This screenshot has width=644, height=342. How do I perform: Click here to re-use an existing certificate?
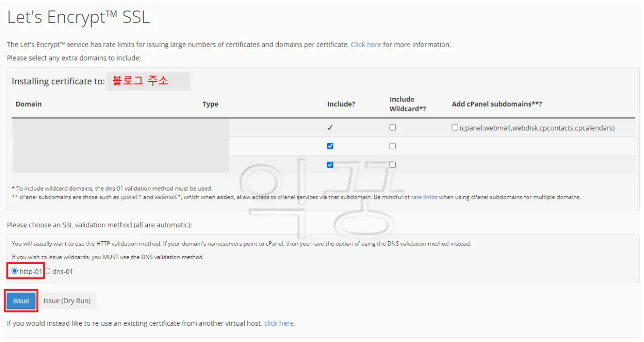pos(279,323)
